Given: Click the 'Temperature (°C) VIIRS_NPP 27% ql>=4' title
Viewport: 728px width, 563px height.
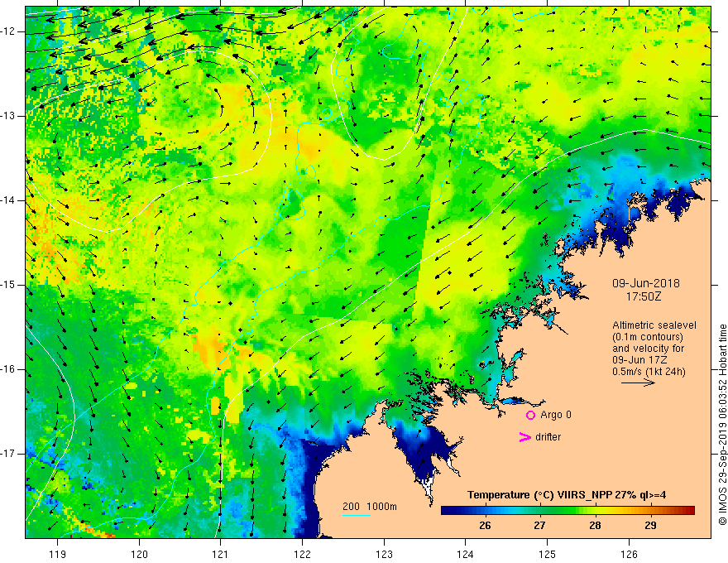Looking at the screenshot, I should point(567,495).
